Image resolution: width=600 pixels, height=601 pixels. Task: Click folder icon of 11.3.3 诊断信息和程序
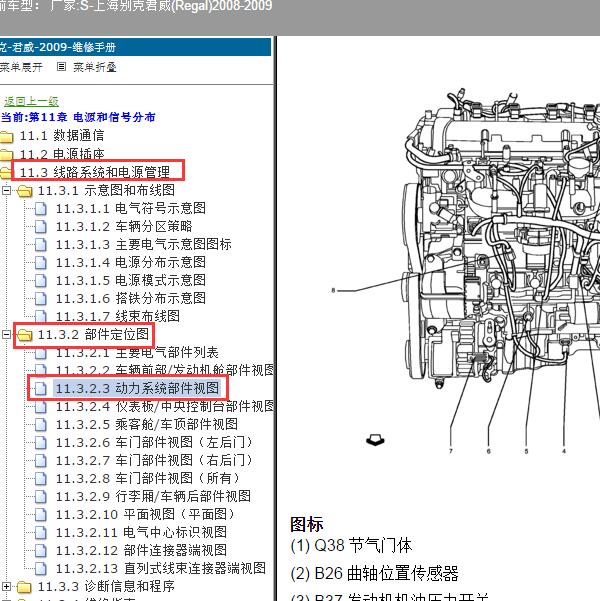25,587
